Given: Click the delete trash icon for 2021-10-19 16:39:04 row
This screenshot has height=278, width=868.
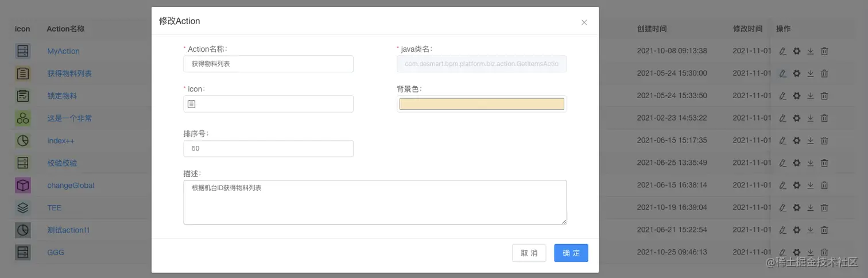Looking at the screenshot, I should [824, 208].
